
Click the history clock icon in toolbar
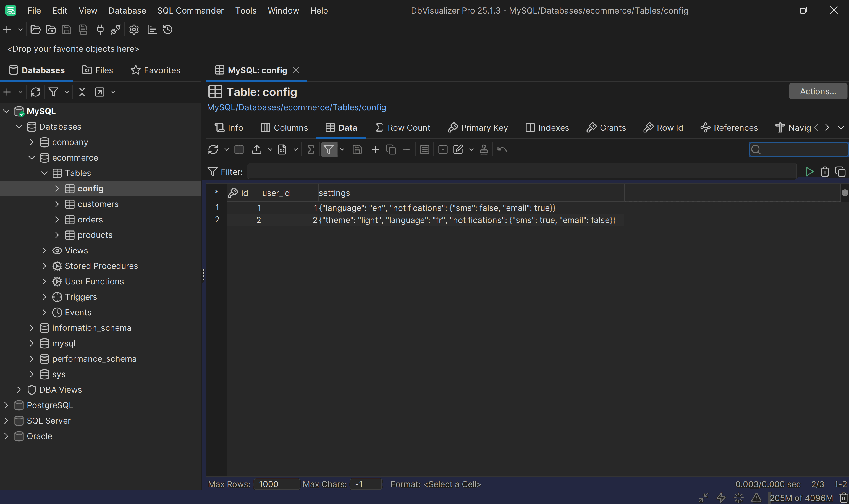[x=168, y=30]
